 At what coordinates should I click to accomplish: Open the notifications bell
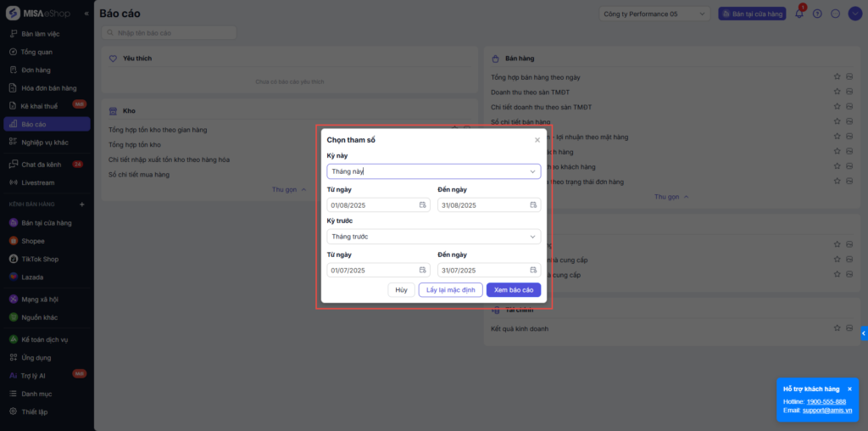point(798,14)
